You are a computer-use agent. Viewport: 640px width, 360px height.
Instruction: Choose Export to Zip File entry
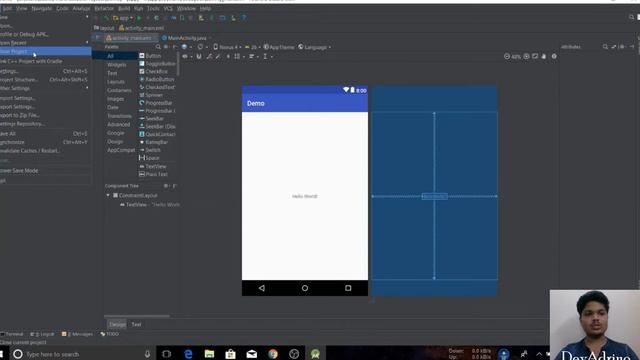[x=45, y=115]
